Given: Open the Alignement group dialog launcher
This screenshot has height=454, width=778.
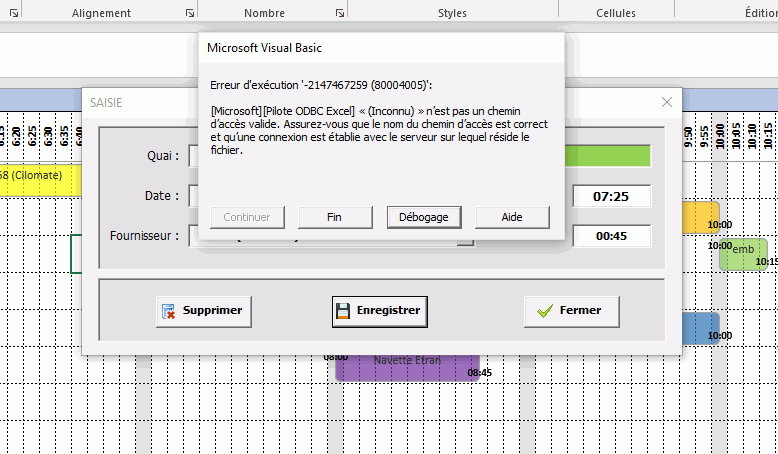Looking at the screenshot, I should [x=190, y=13].
